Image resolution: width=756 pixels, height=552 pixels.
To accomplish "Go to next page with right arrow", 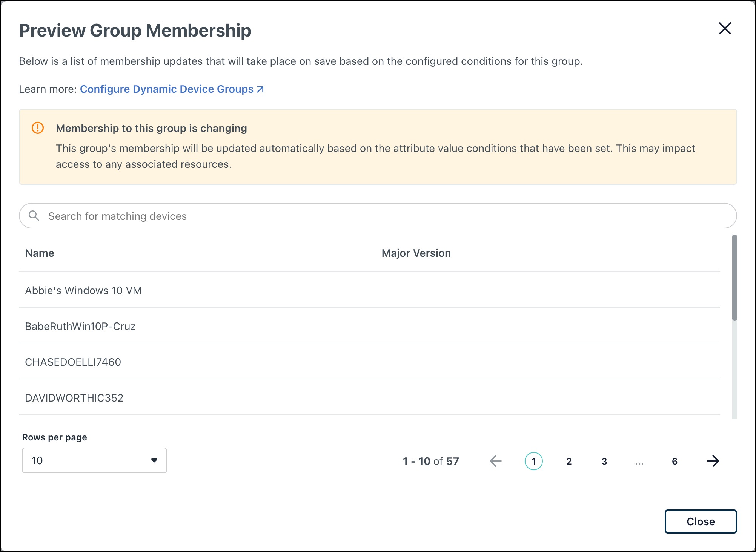I will (713, 461).
